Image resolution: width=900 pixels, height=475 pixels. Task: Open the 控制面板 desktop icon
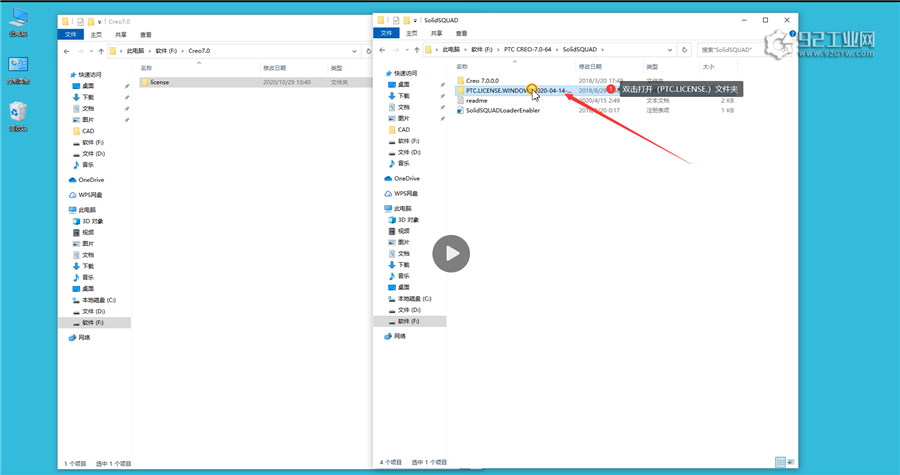18,71
